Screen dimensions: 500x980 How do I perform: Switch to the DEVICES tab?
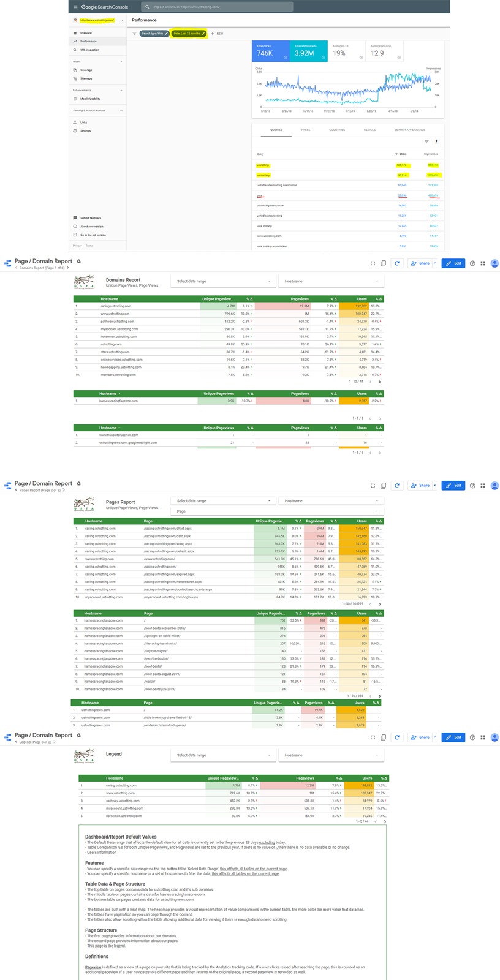click(369, 130)
